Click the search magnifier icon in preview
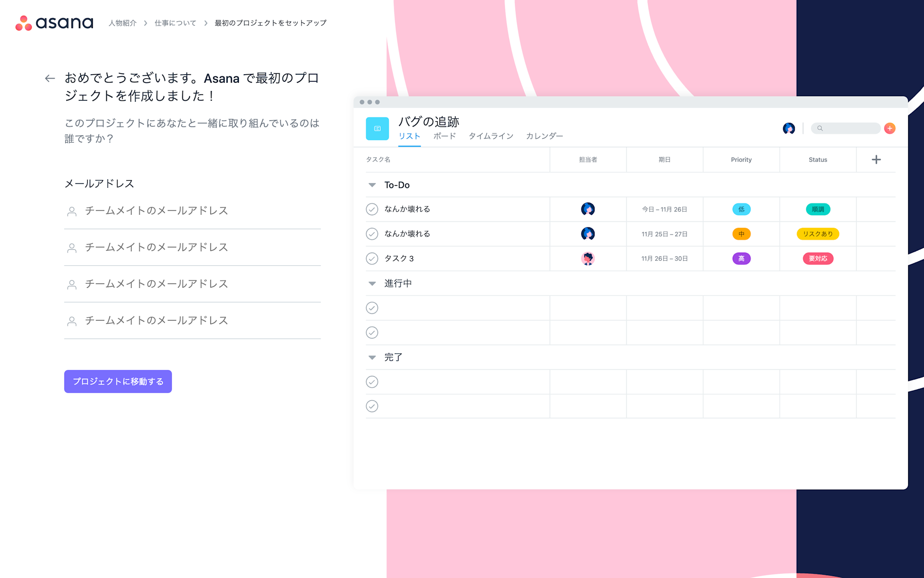This screenshot has height=578, width=924. coord(820,128)
